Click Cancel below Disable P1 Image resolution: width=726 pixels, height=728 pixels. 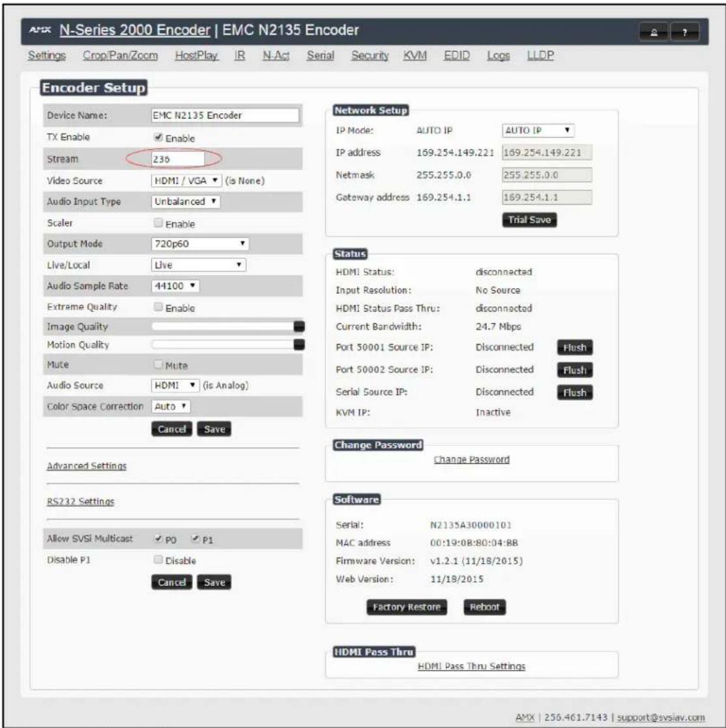click(172, 582)
